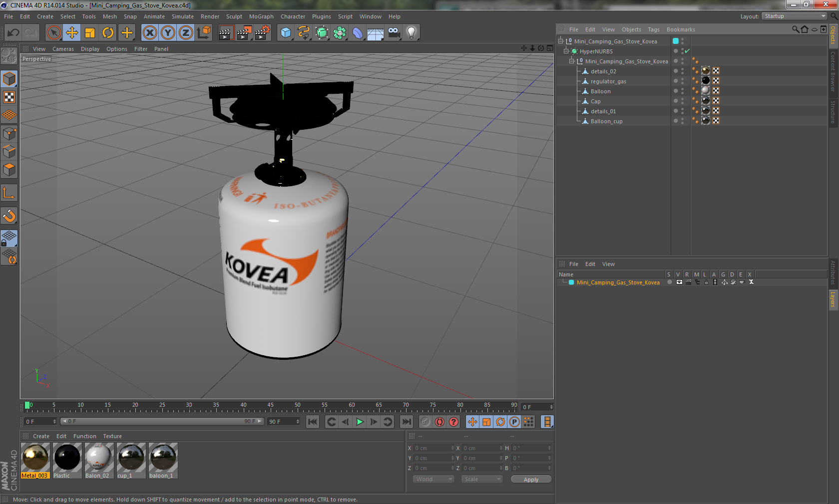Image resolution: width=839 pixels, height=504 pixels.
Task: Click the Undo arrow icon
Action: point(13,33)
